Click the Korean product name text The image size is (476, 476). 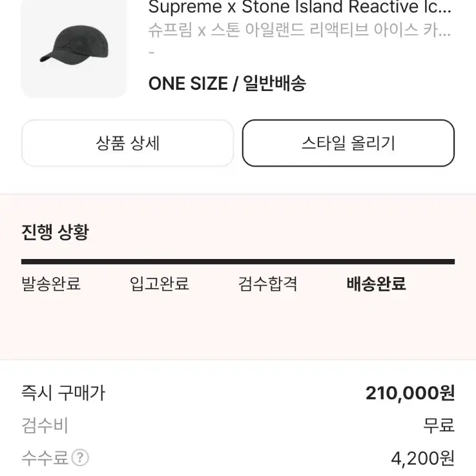pyautogui.click(x=300, y=30)
